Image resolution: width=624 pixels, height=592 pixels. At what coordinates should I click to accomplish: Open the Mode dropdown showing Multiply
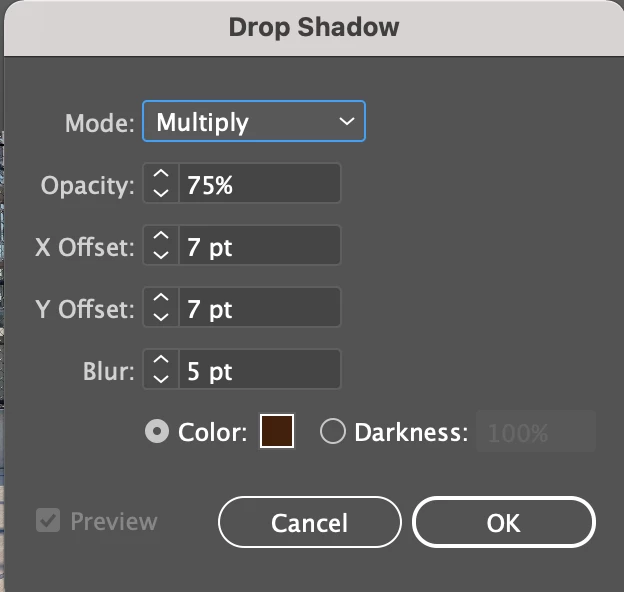point(254,121)
